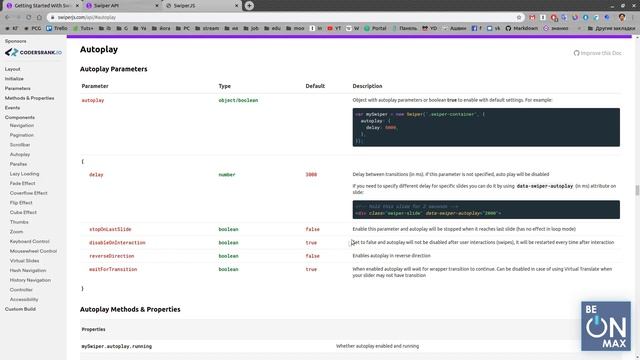Open Controller component docs

[x=21, y=290]
